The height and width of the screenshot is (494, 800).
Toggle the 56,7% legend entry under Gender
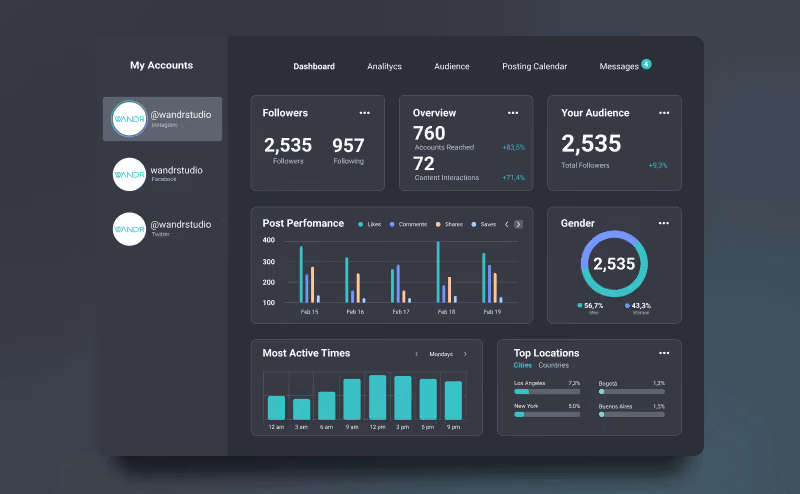tap(590, 306)
